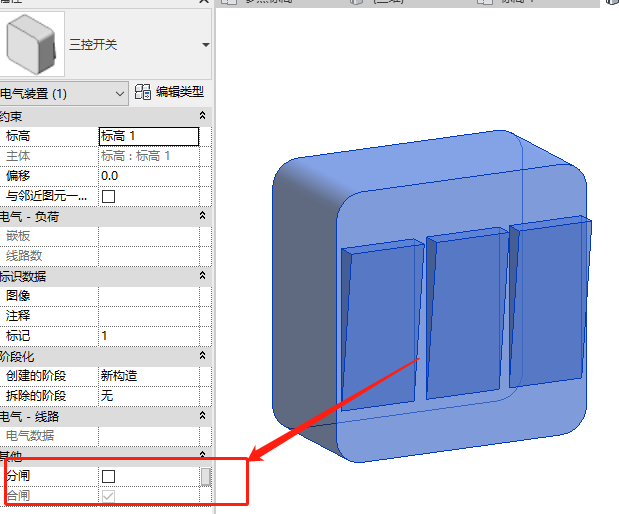Click the 注释 value cell
Image resolution: width=619 pixels, height=514 pixels.
(148, 316)
